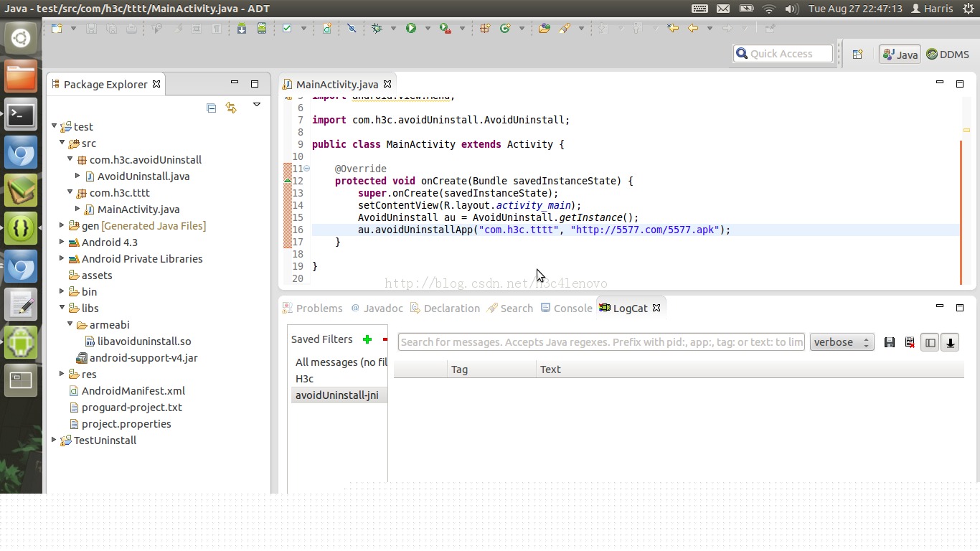
Task: Expand the res folder
Action: pos(62,374)
